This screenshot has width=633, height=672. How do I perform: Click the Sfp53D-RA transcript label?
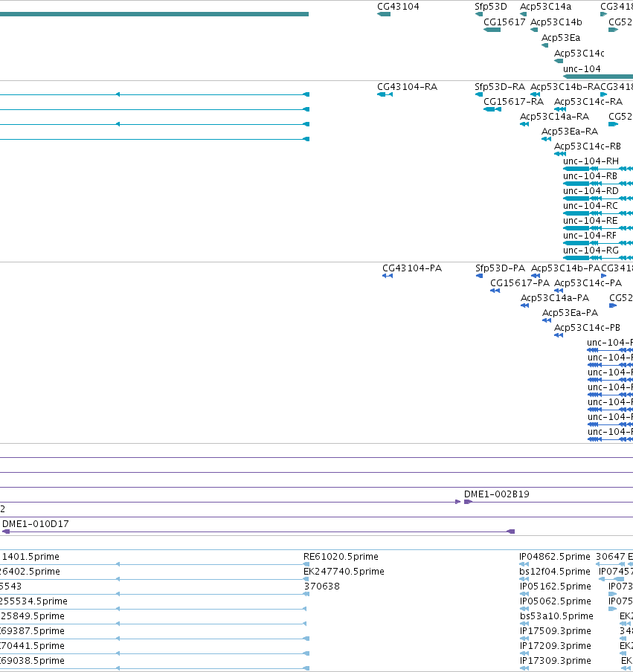(500, 86)
